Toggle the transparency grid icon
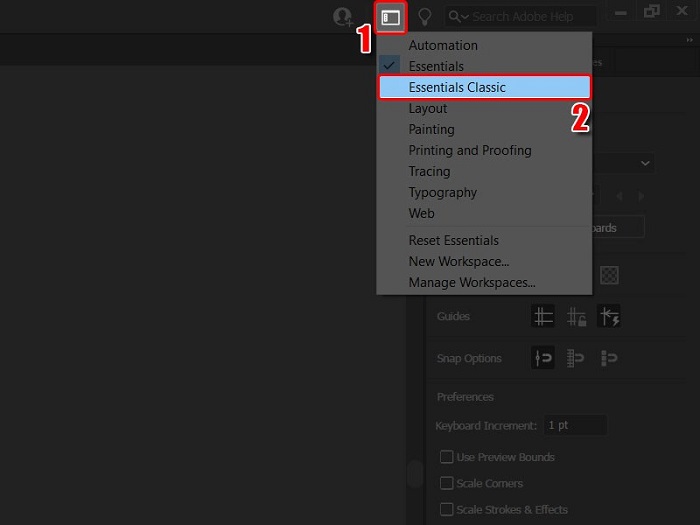The width and height of the screenshot is (700, 525). coord(609,275)
